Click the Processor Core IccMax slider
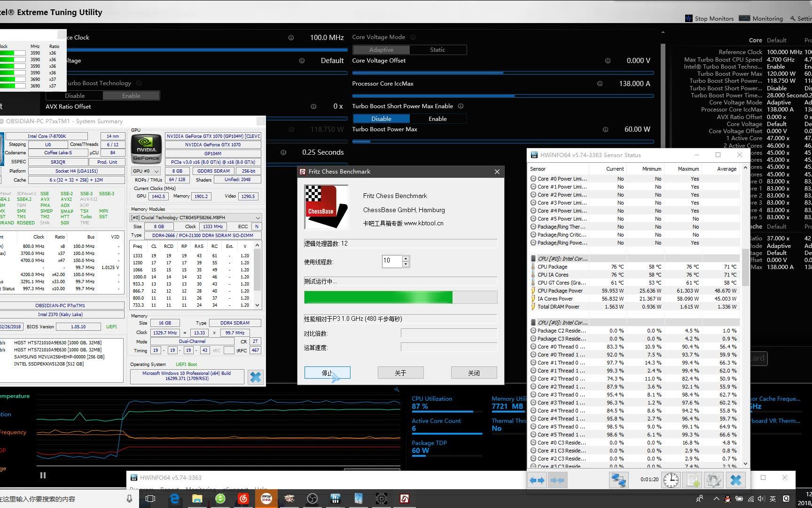This screenshot has height=508, width=812. coord(503,96)
